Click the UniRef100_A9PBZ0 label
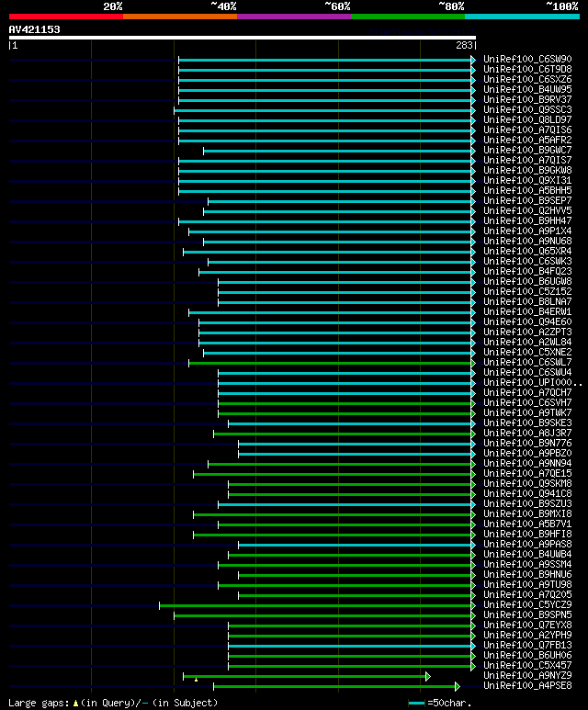 click(x=527, y=453)
